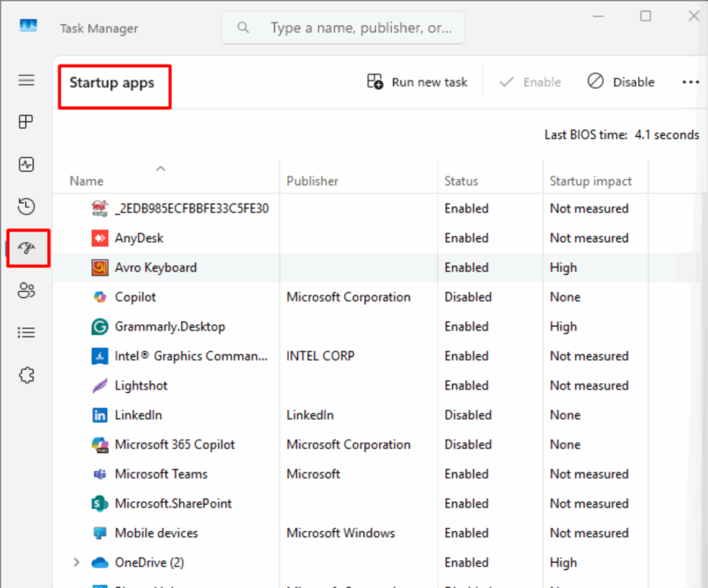Open the App history page icon
The image size is (708, 588).
tap(26, 206)
